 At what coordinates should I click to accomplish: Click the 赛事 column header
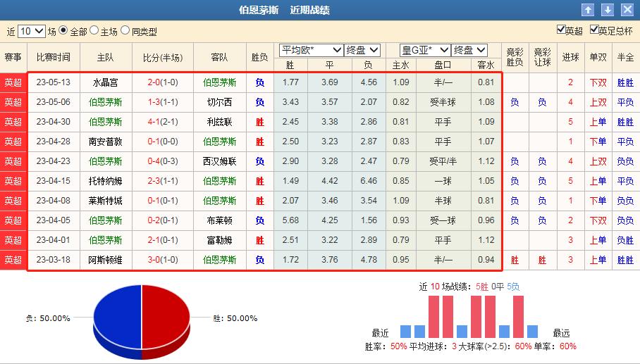coord(13,58)
